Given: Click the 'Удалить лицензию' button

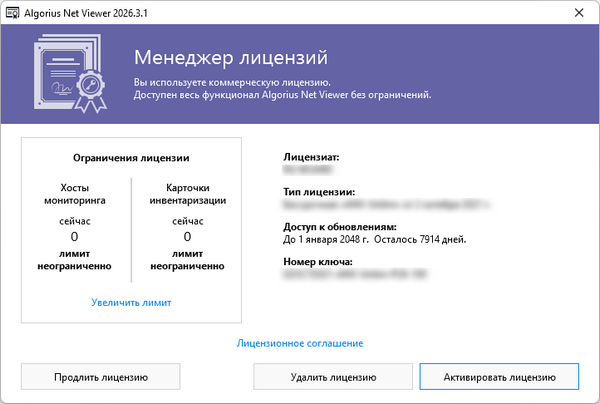Looking at the screenshot, I should click(x=333, y=377).
